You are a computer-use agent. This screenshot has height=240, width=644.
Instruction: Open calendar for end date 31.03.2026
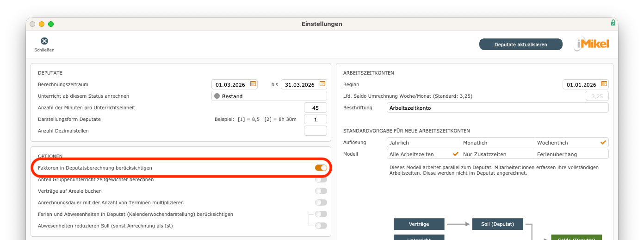coord(322,84)
